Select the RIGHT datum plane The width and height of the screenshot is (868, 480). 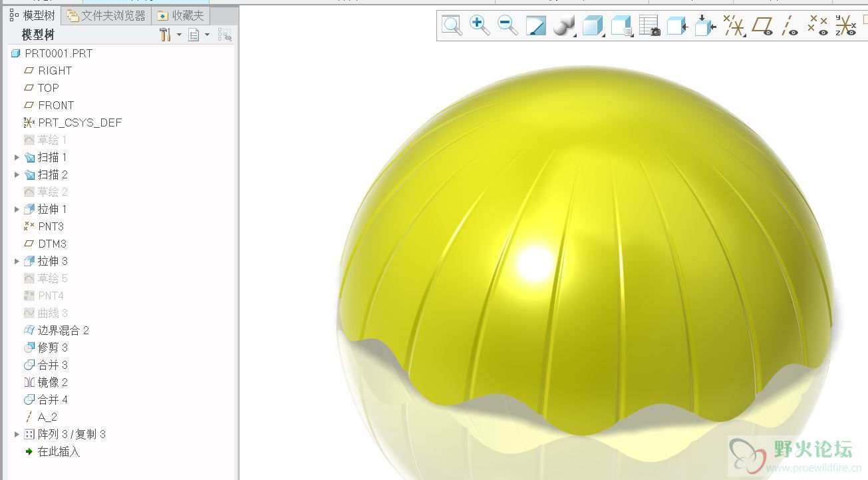click(48, 71)
